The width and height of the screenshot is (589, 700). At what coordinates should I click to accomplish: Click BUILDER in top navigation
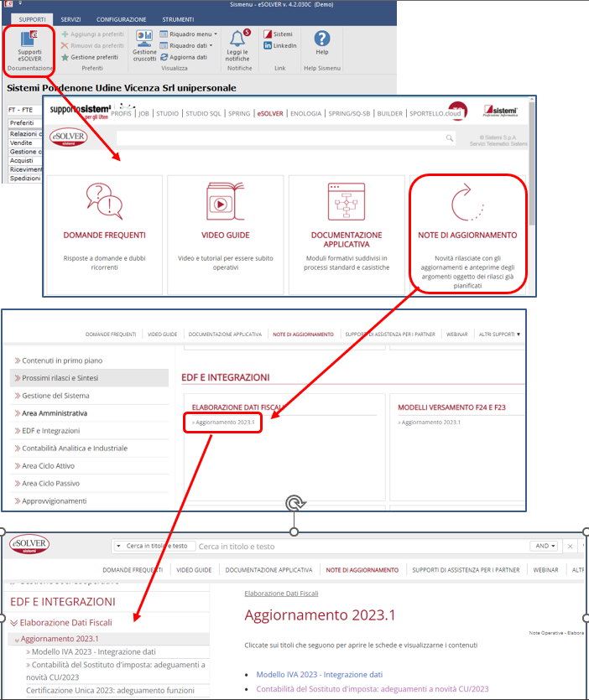pos(389,114)
